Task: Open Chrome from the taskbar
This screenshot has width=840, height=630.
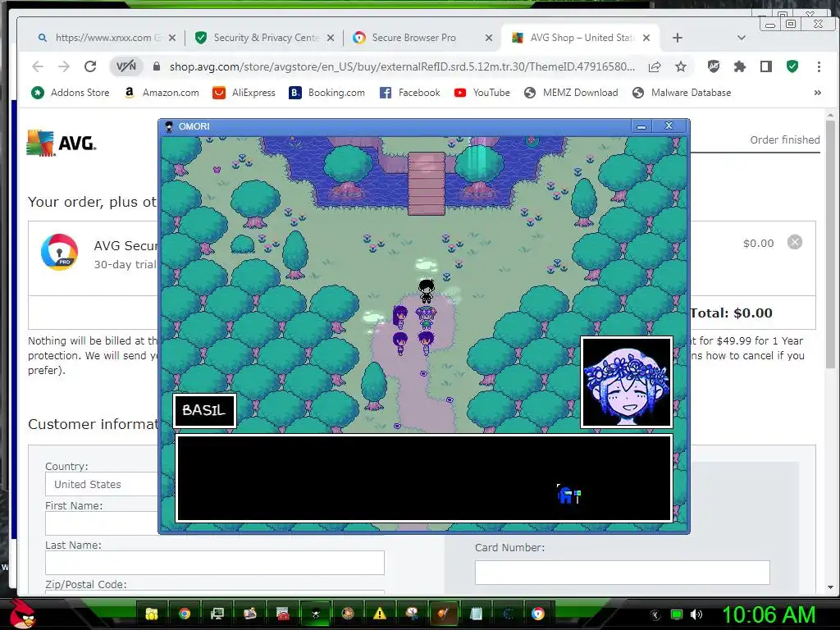Action: 185,614
